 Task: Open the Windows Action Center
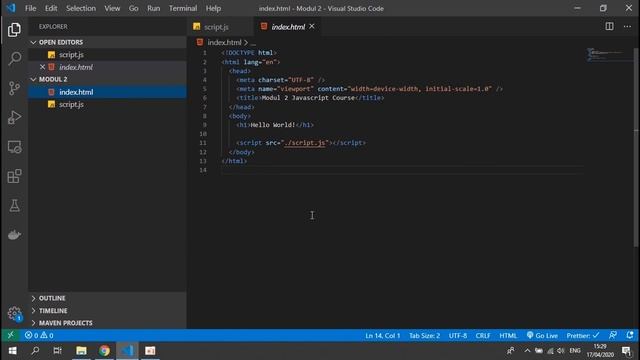tap(627, 351)
